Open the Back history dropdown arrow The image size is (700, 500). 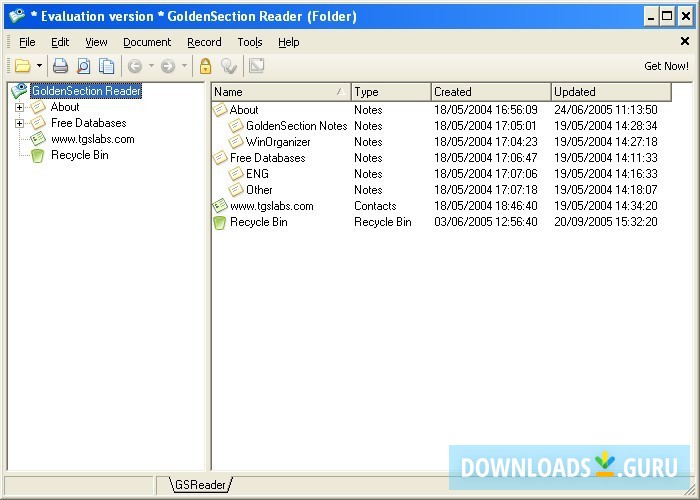(x=151, y=66)
